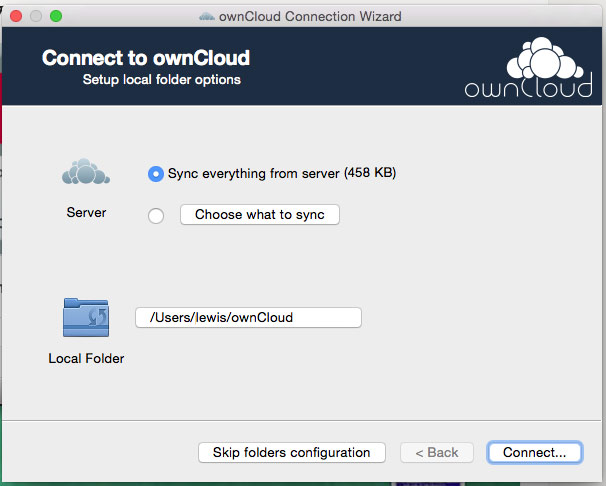The image size is (606, 486).
Task: Minimize the wizard with the grey button
Action: [x=36, y=16]
